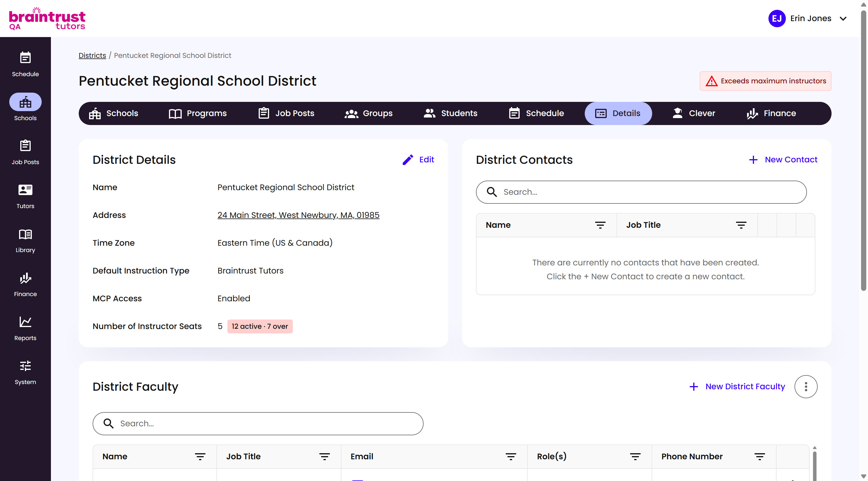This screenshot has width=868, height=481.
Task: Open the three-dot menu for District Faculty
Action: pos(806,386)
